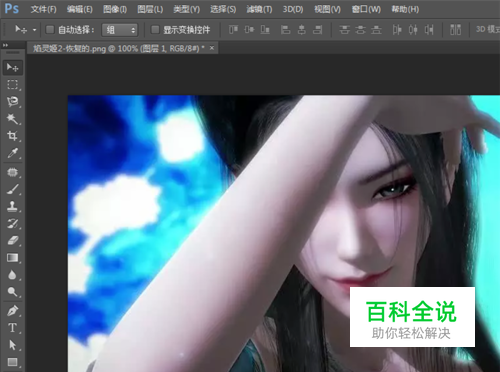Open the 图层(L) menu
Viewport: 500px width, 372px height.
click(x=150, y=9)
